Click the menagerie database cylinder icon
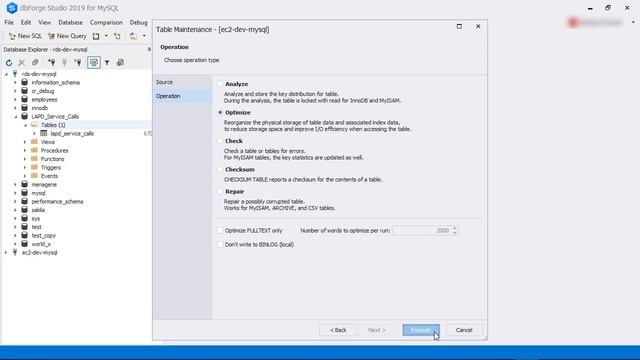The width and height of the screenshot is (640, 360). click(x=24, y=184)
